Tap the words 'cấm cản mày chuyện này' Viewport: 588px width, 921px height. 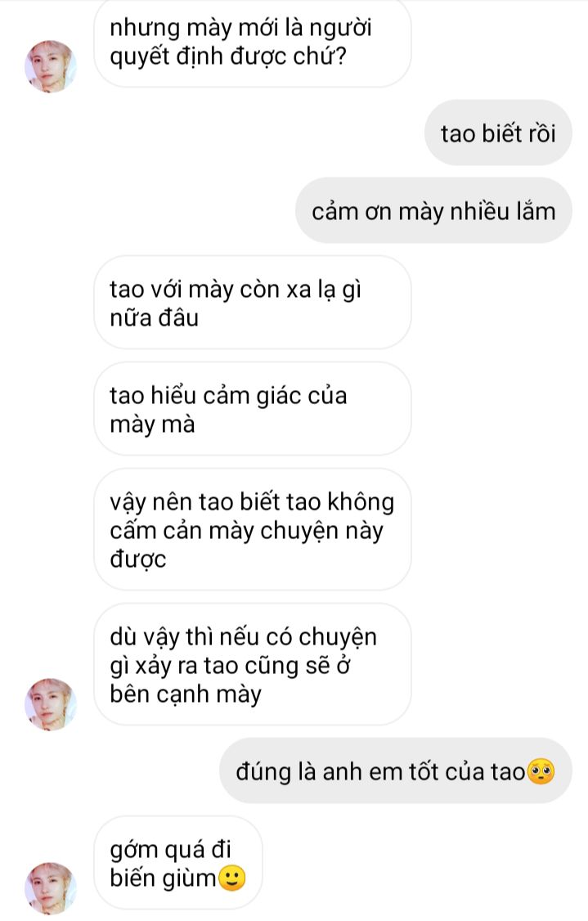coord(246,532)
